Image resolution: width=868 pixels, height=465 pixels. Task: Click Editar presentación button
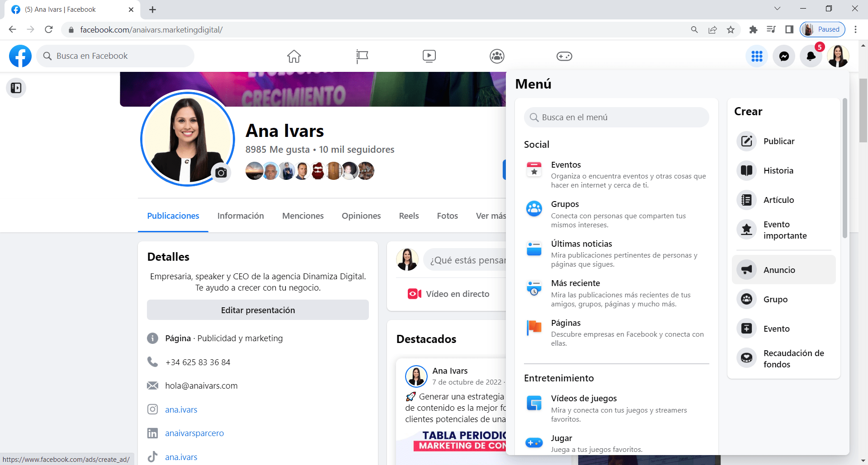point(258,310)
